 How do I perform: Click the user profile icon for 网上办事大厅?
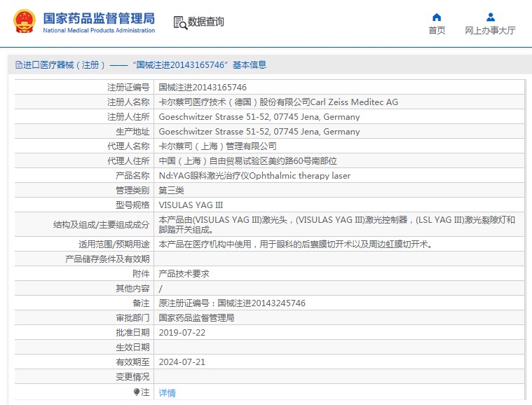(490, 17)
